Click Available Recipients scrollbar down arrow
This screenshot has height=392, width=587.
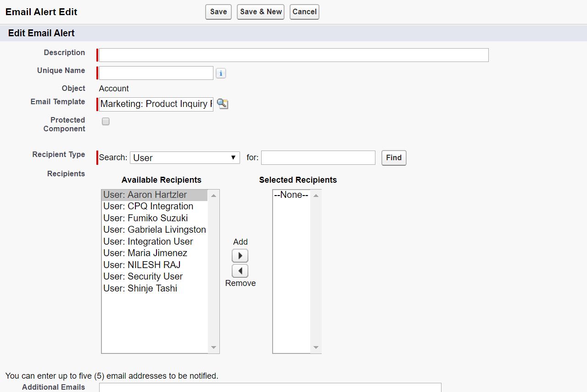point(213,347)
